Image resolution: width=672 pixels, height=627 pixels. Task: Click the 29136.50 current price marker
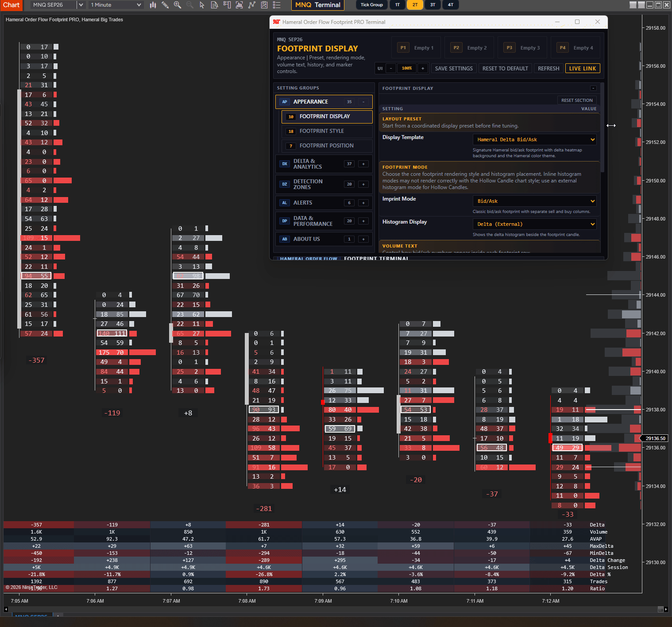655,438
